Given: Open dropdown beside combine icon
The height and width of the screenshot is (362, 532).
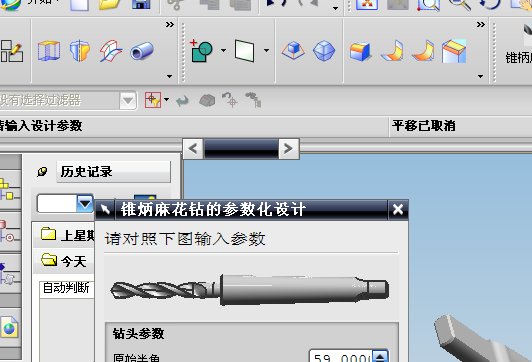Looking at the screenshot, I should click(x=223, y=50).
